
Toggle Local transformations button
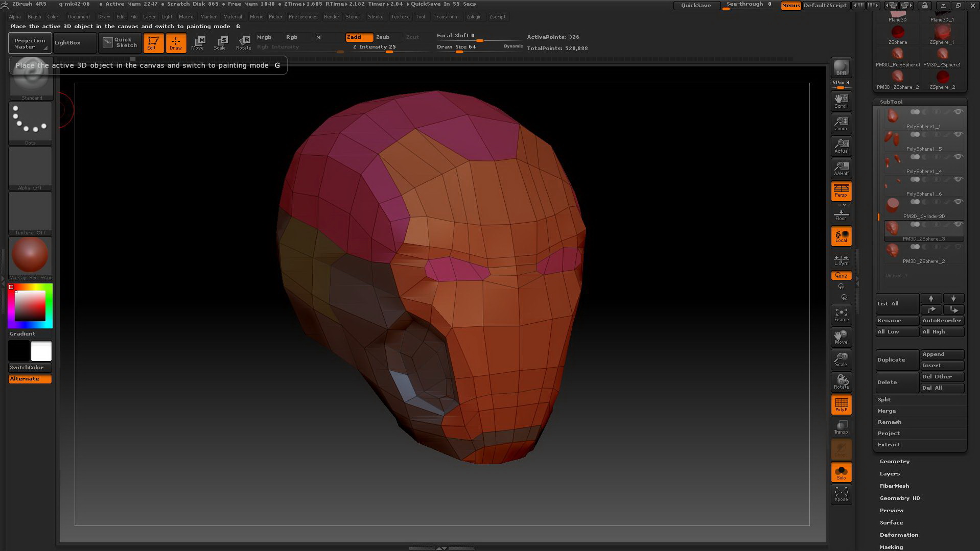point(841,236)
